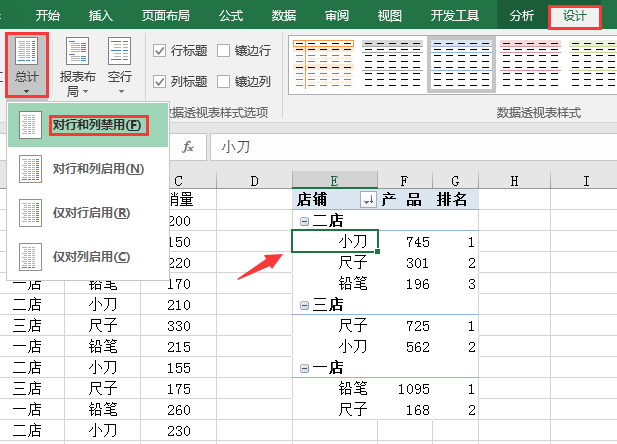
Task: Open the 店铺 filter dropdown button
Action: pos(368,199)
